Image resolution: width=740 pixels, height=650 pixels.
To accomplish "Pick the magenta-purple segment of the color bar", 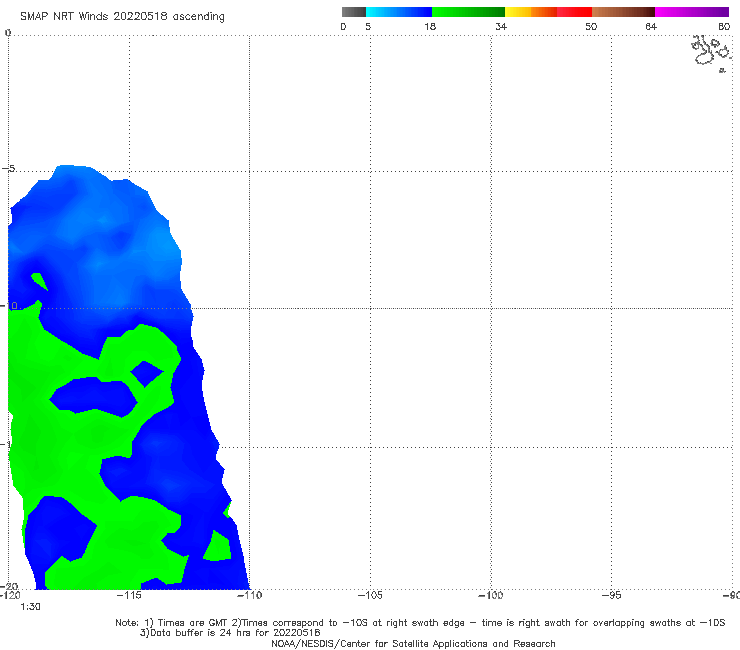I will point(692,12).
